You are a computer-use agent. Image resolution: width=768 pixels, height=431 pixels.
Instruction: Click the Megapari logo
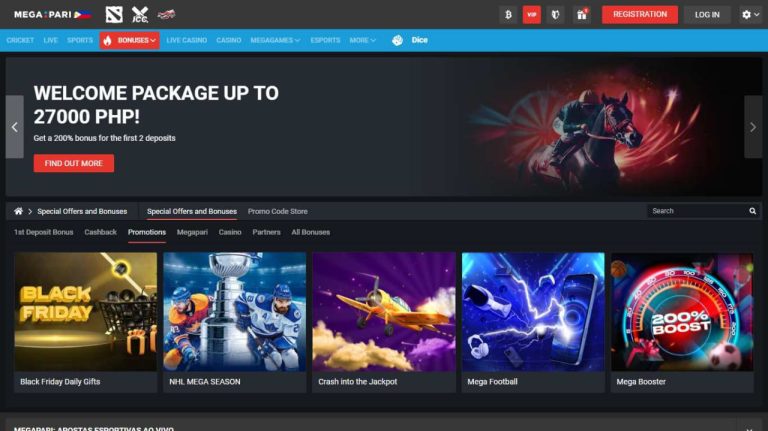click(52, 15)
